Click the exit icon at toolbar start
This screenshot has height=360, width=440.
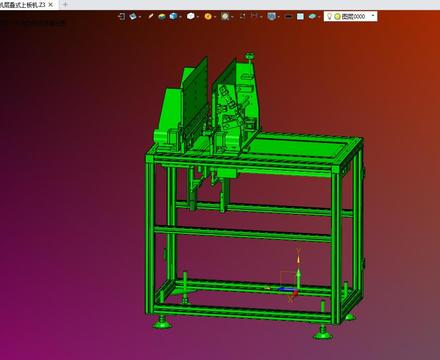click(122, 16)
